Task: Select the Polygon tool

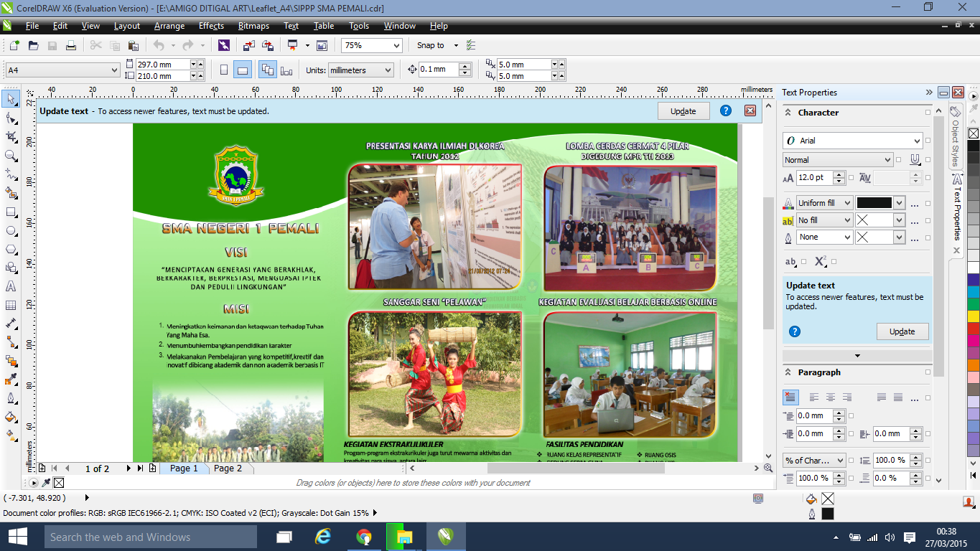Action: [x=11, y=249]
